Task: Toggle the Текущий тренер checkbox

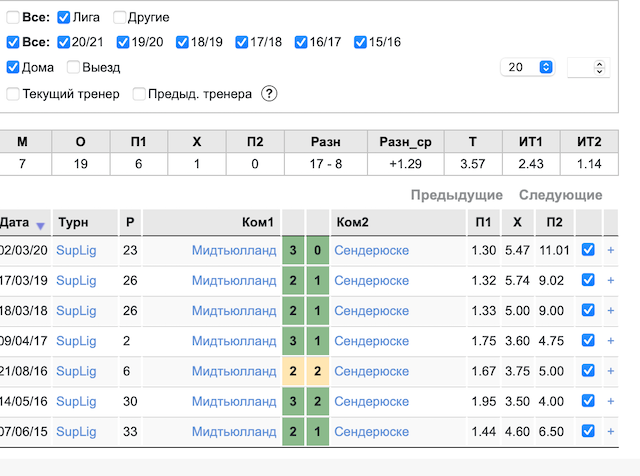Action: coord(13,94)
